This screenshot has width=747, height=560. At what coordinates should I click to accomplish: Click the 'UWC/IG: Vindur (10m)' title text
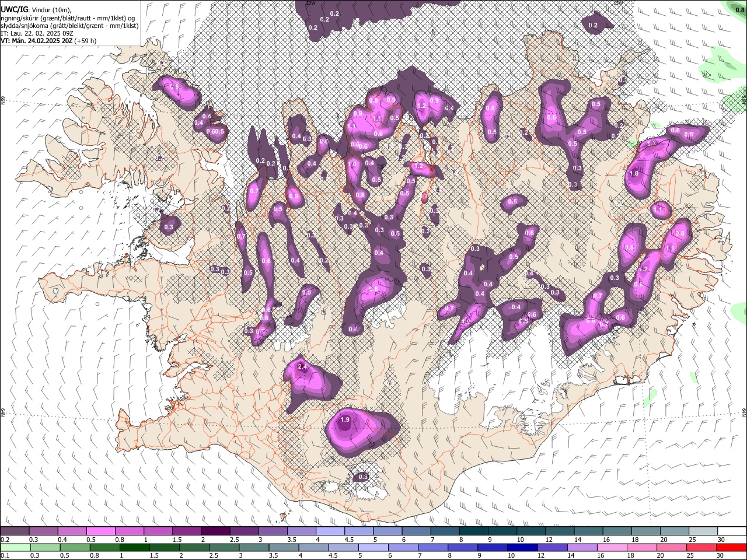point(36,10)
